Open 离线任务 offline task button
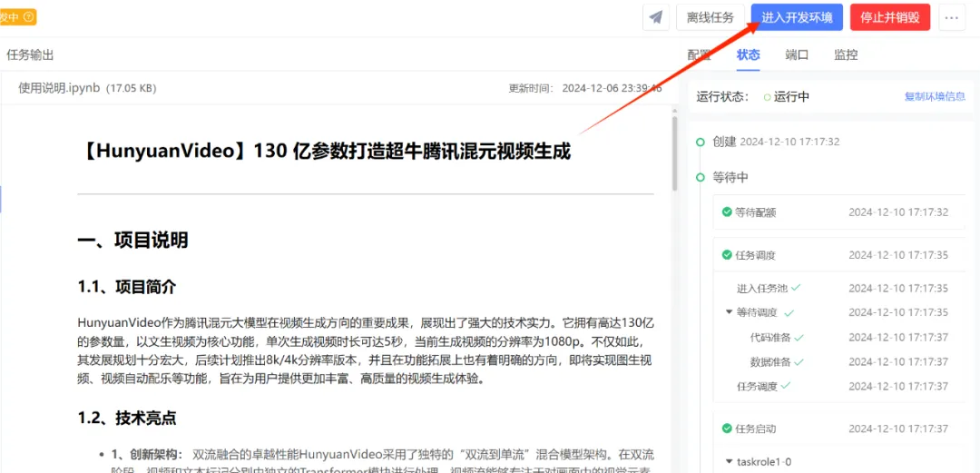Screen dimensions: 980x473 710,17
